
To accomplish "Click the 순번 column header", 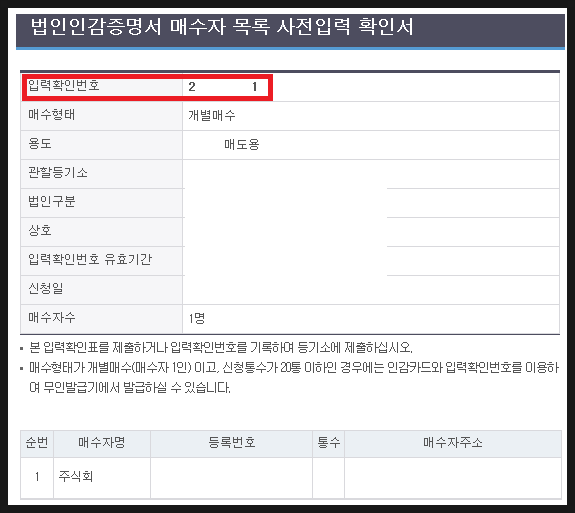I will tap(37, 443).
